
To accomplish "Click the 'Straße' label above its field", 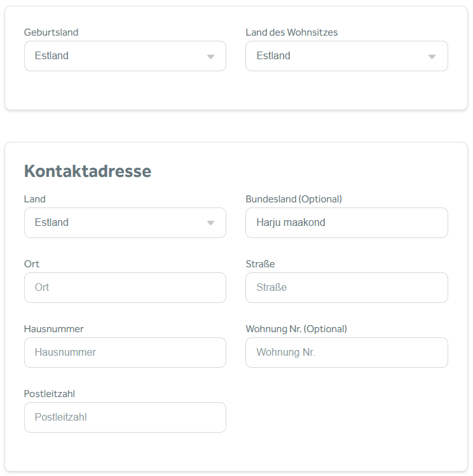I will (260, 264).
